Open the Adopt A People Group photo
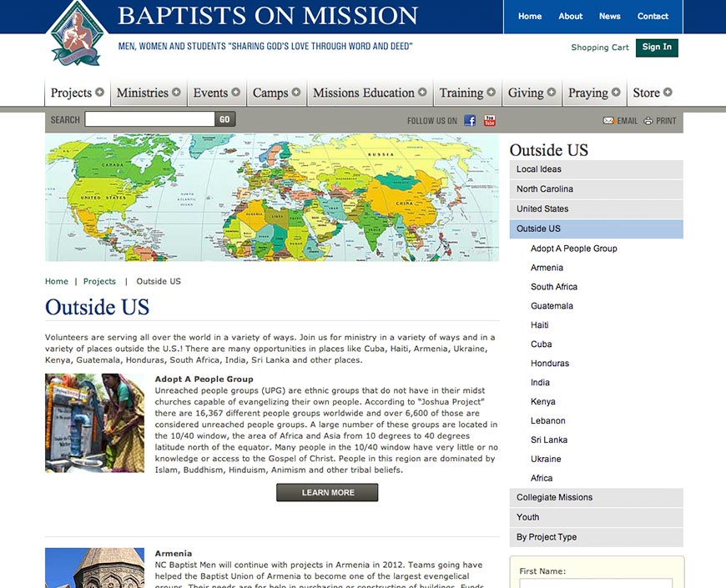Viewport: 726px width, 588px height. [95, 423]
